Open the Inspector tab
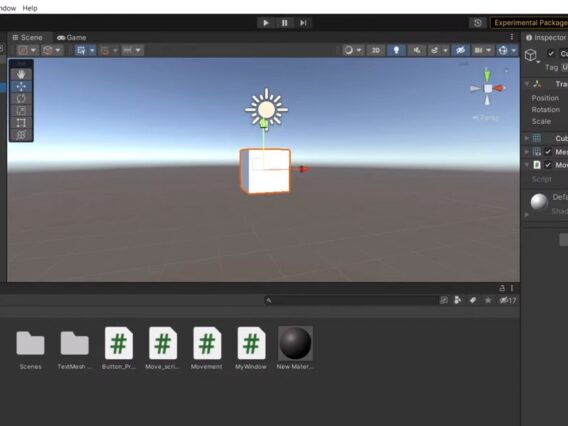The image size is (568, 426). tap(546, 38)
